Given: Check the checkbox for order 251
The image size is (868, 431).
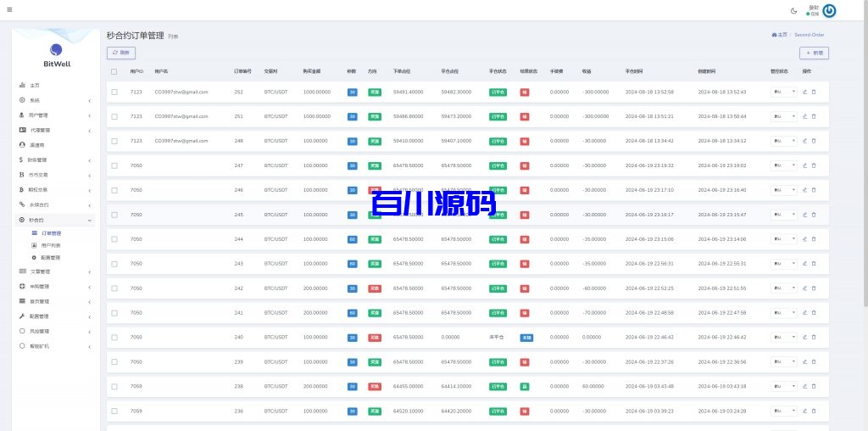Looking at the screenshot, I should tap(114, 116).
